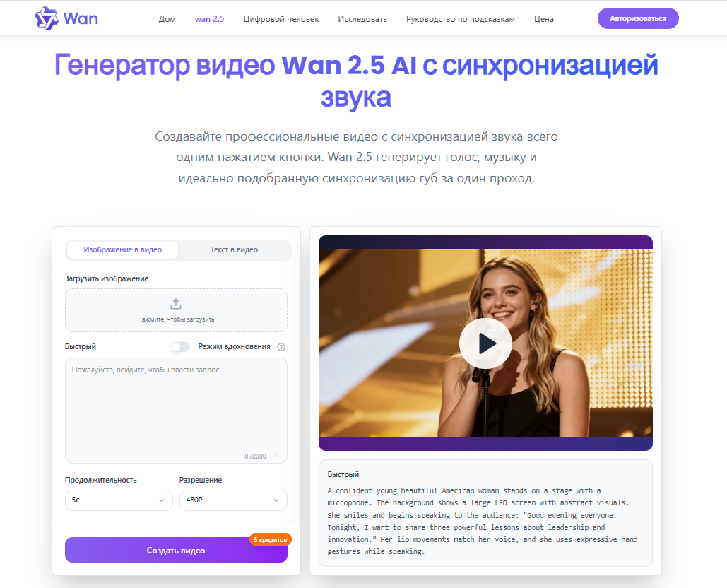Open the Дом menu item
The image size is (727, 588).
[x=167, y=19]
